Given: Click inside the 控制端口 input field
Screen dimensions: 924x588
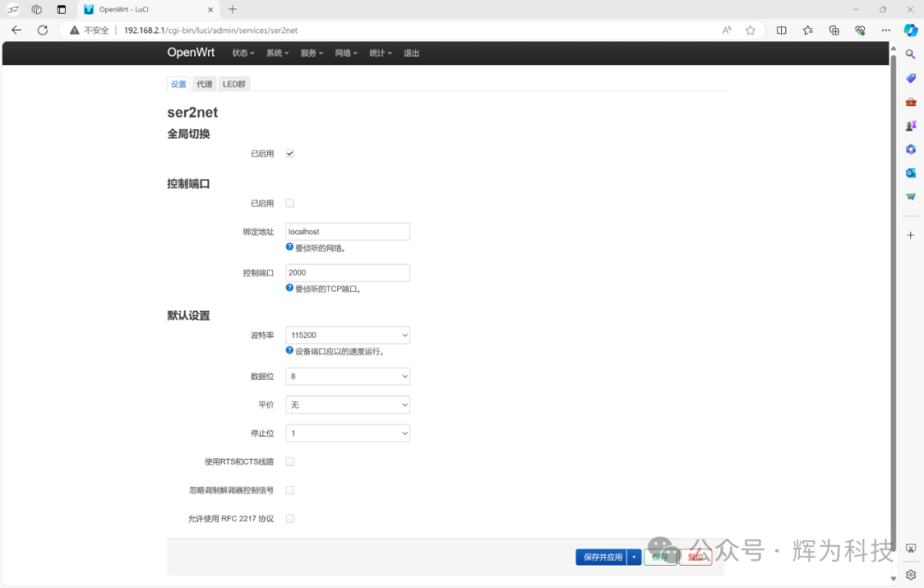Looking at the screenshot, I should [x=346, y=272].
